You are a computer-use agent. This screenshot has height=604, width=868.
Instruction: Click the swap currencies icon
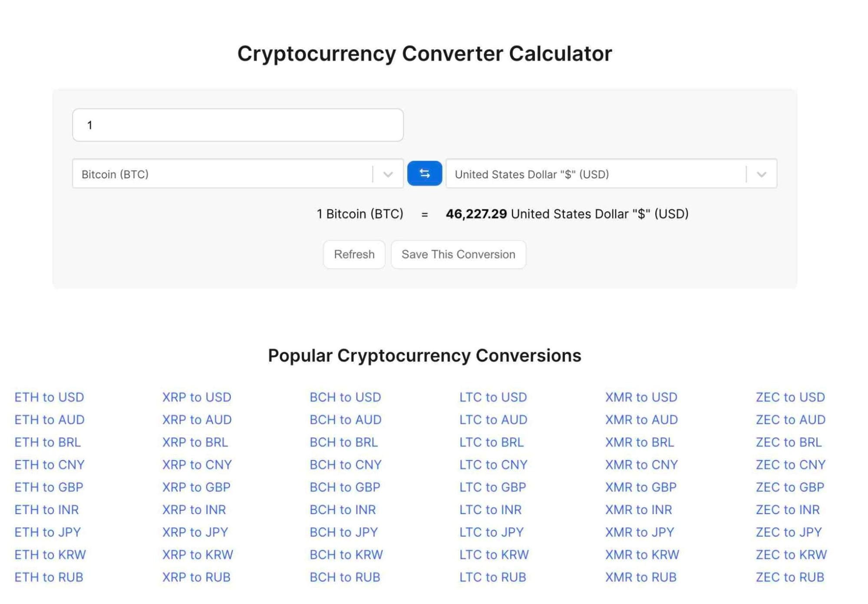[425, 174]
